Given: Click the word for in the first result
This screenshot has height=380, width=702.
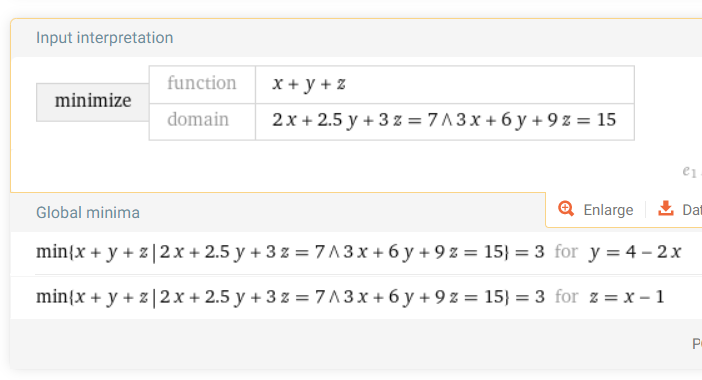Looking at the screenshot, I should pyautogui.click(x=566, y=252).
